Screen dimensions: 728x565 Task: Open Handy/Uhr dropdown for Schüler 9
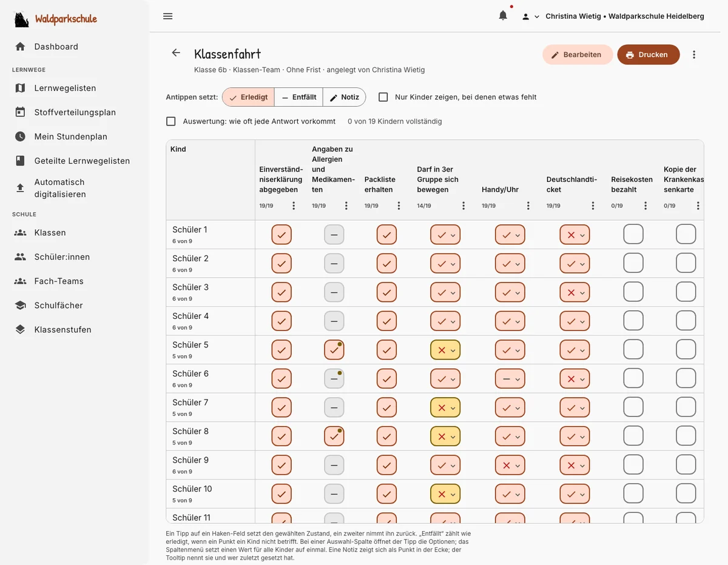(510, 465)
